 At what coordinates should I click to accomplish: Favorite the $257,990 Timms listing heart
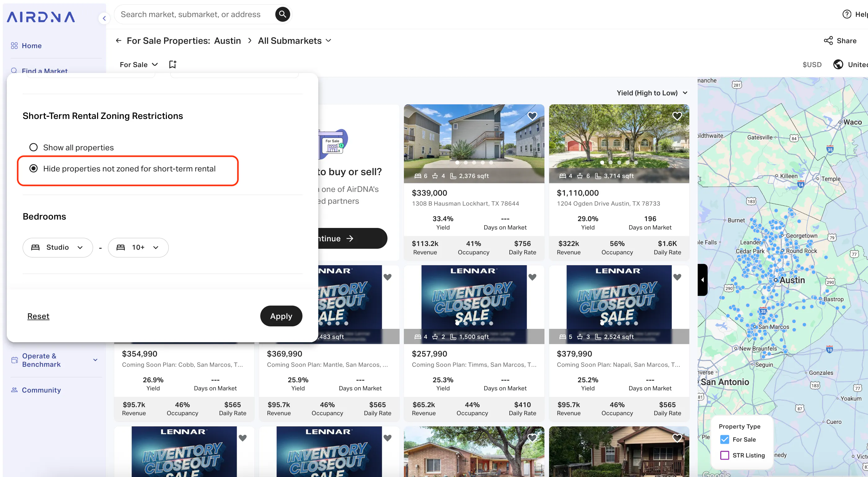[x=532, y=277]
